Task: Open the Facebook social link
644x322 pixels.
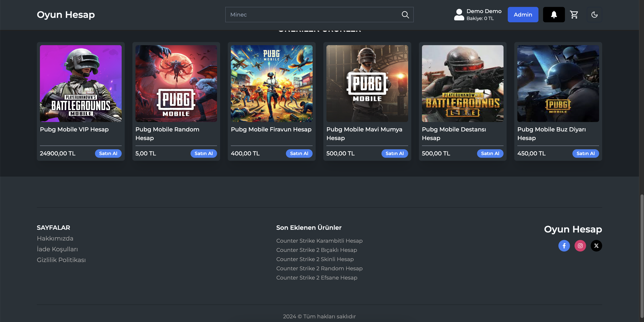Action: click(x=564, y=246)
